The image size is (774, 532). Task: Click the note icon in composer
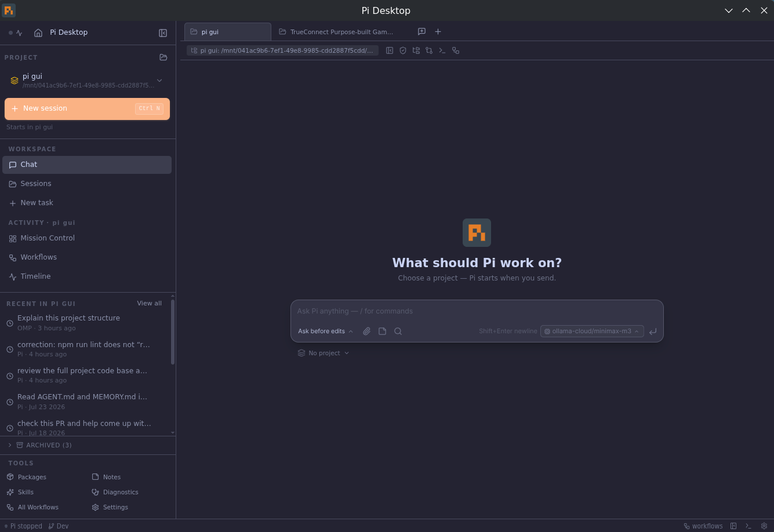point(382,331)
